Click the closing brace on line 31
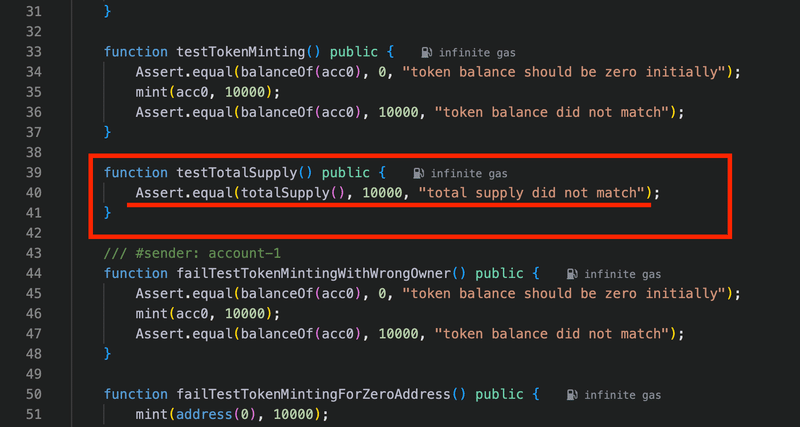800x427 pixels. tap(107, 11)
